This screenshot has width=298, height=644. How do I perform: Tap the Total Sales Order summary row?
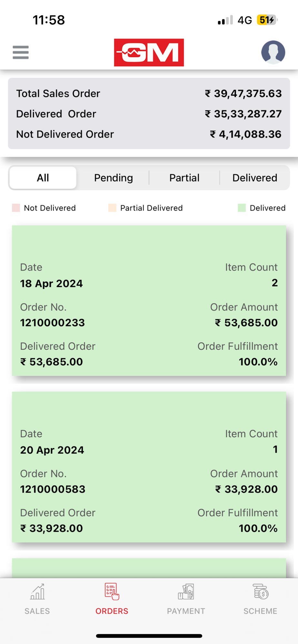149,93
